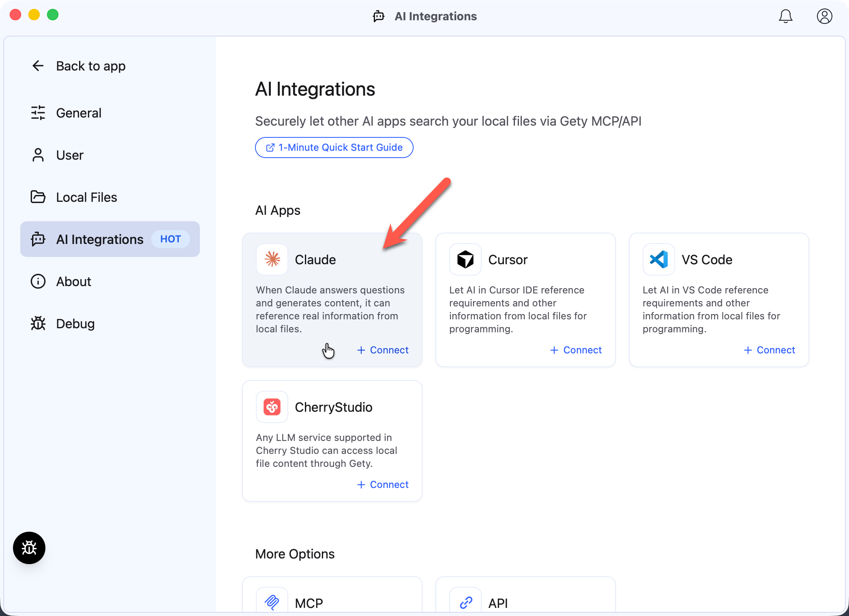Open the 1-Minute Quick Start Guide

(334, 147)
